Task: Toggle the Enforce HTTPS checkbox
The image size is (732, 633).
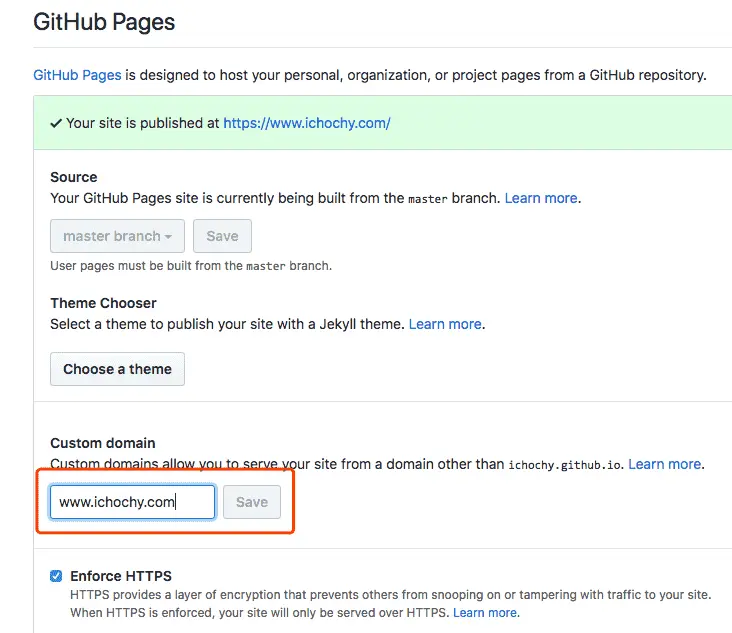Action: (56, 576)
